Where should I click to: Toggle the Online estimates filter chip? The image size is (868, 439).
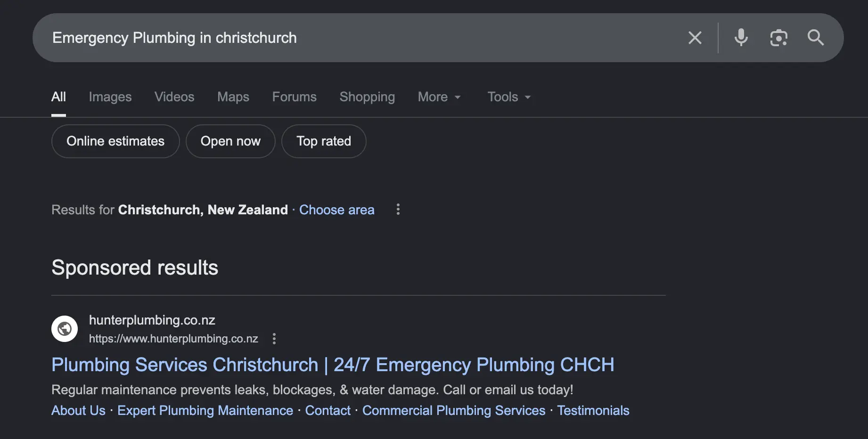click(115, 141)
